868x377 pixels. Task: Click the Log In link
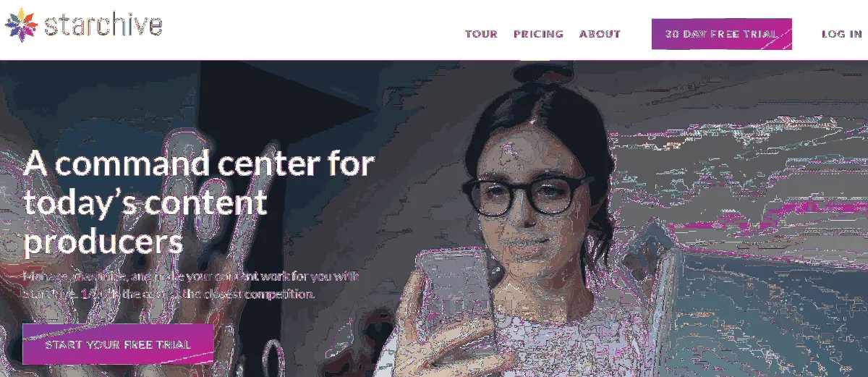coord(841,34)
